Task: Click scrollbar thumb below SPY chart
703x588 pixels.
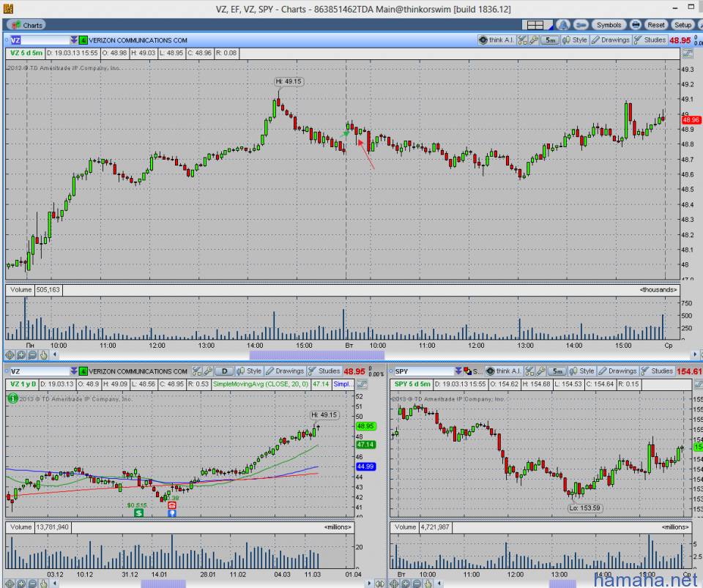Action: tap(562, 584)
